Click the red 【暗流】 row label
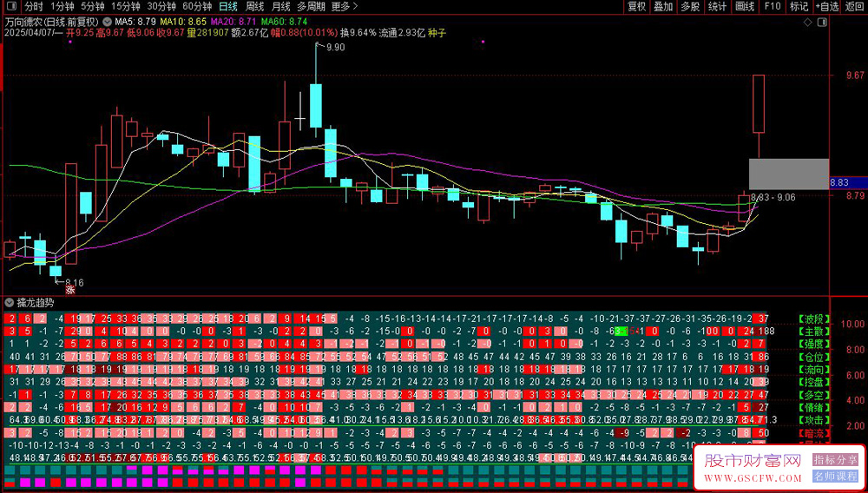The width and height of the screenshot is (868, 493). (x=814, y=432)
